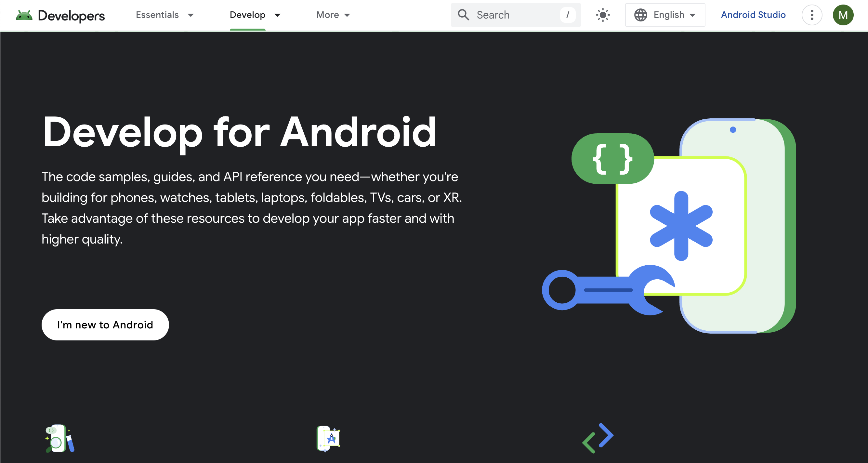
Task: Open the More tab
Action: point(327,15)
